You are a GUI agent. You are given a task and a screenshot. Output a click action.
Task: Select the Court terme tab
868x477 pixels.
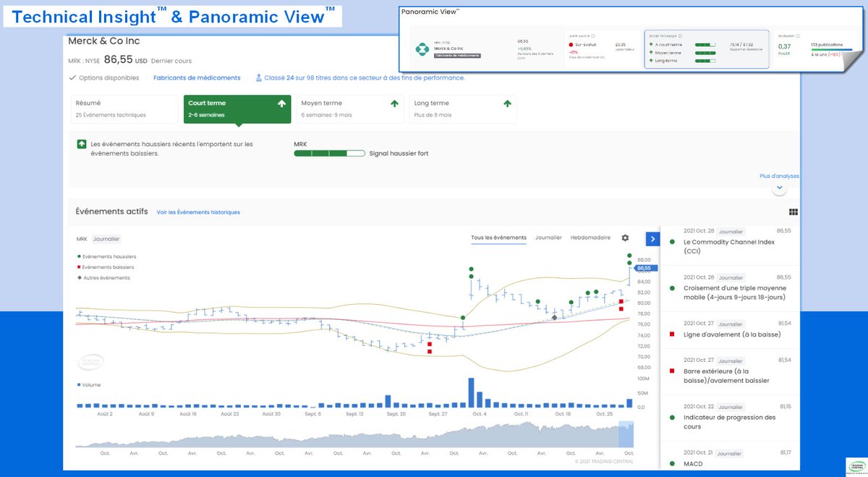pos(237,108)
